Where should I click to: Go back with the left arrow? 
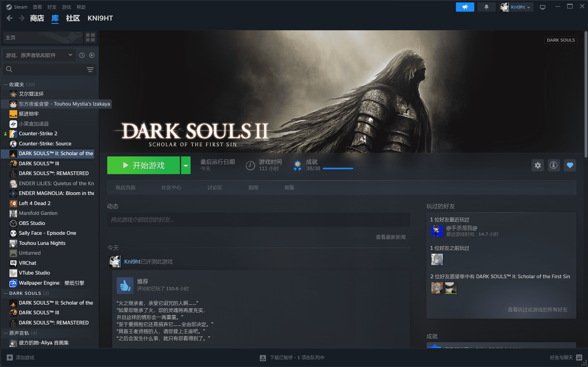click(9, 18)
